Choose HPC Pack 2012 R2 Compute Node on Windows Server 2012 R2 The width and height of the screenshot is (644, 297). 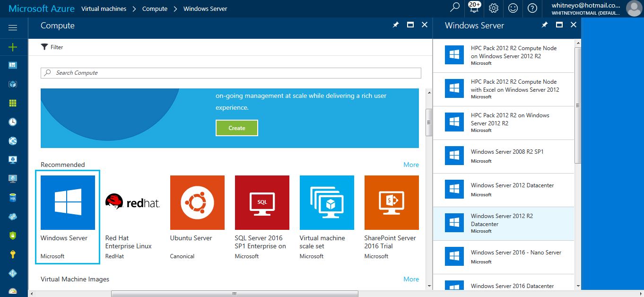[x=504, y=56]
